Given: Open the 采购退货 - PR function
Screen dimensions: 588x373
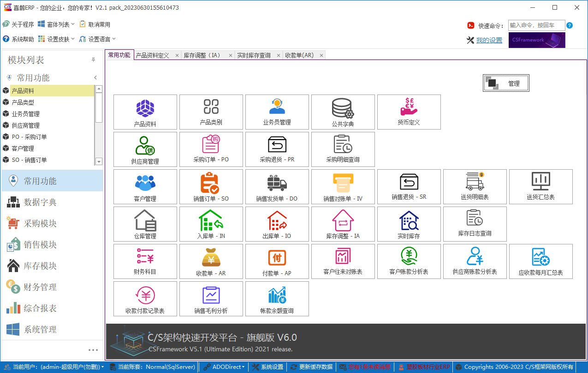Looking at the screenshot, I should [x=277, y=149].
